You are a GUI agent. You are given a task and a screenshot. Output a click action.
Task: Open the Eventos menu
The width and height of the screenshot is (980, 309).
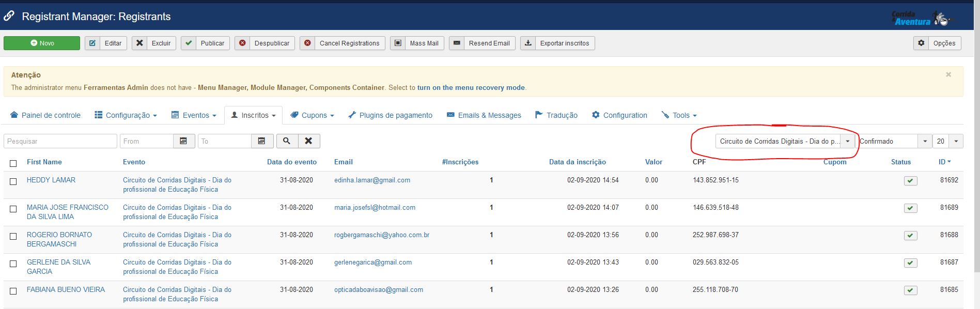pyautogui.click(x=194, y=115)
